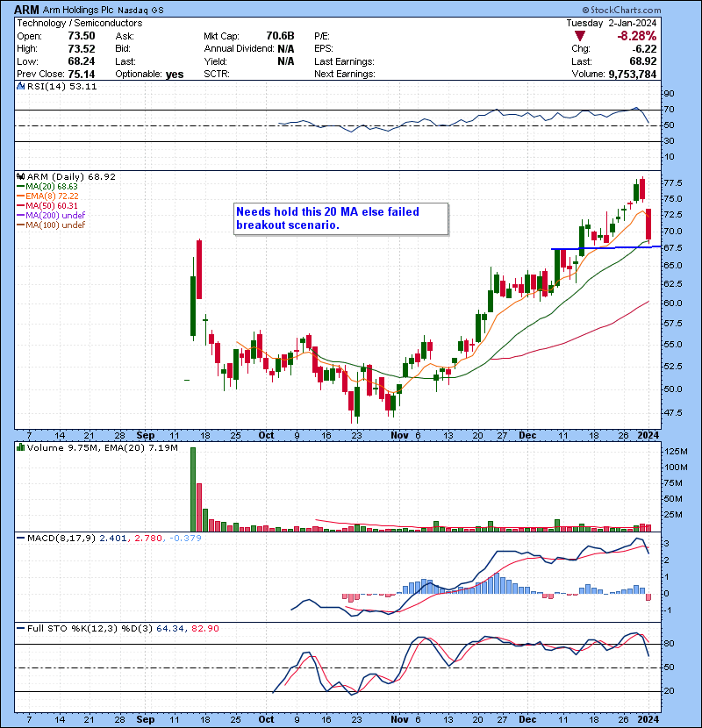Click the MACD histogram value -0.379
The width and height of the screenshot is (702, 728).
[x=185, y=539]
